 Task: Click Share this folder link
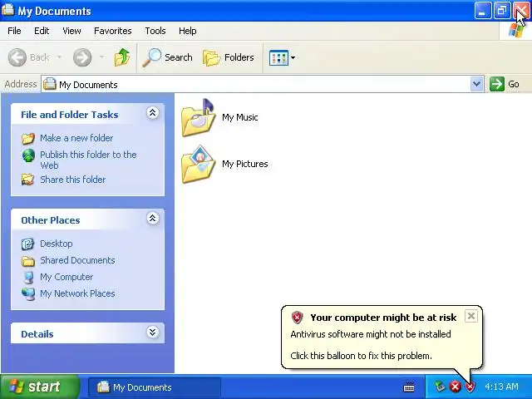(72, 180)
